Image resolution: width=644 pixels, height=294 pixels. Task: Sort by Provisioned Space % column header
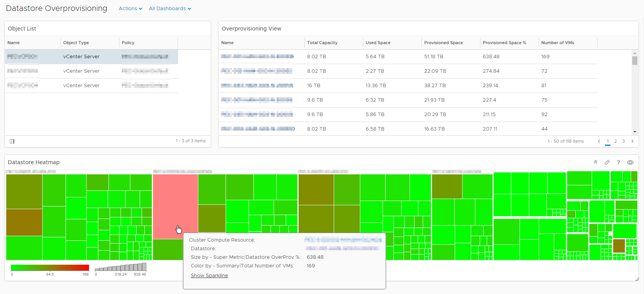coord(504,43)
